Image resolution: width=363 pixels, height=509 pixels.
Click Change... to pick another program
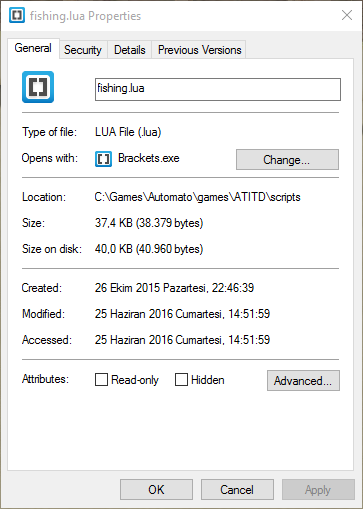[x=287, y=160]
